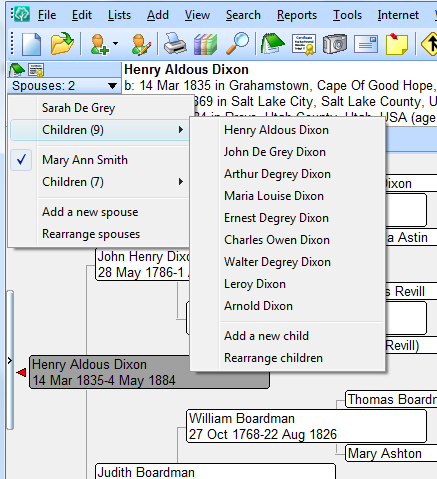Select child John De Grey Dixon
The width and height of the screenshot is (437, 479).
pyautogui.click(x=287, y=152)
